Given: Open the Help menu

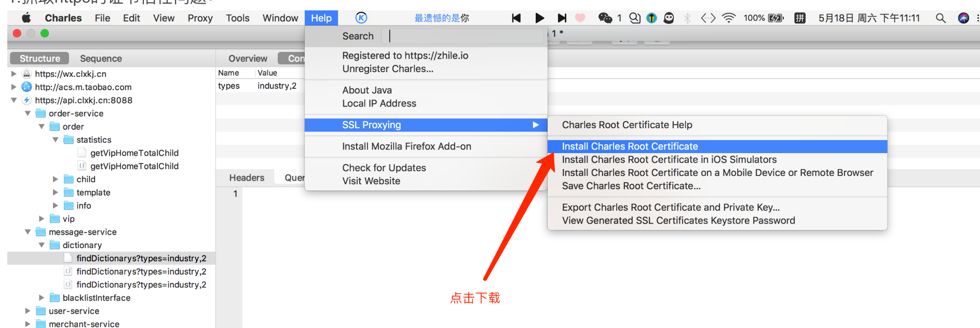Looking at the screenshot, I should (321, 18).
